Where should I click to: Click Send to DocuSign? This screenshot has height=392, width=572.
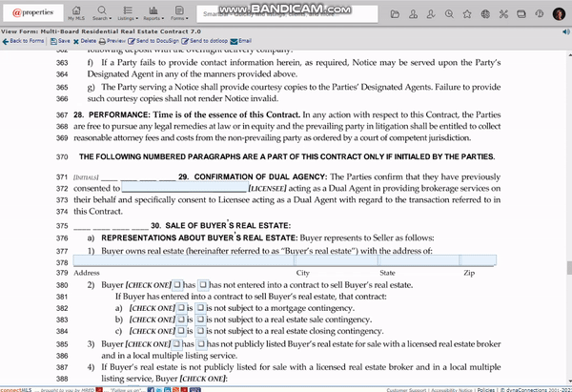pyautogui.click(x=156, y=42)
